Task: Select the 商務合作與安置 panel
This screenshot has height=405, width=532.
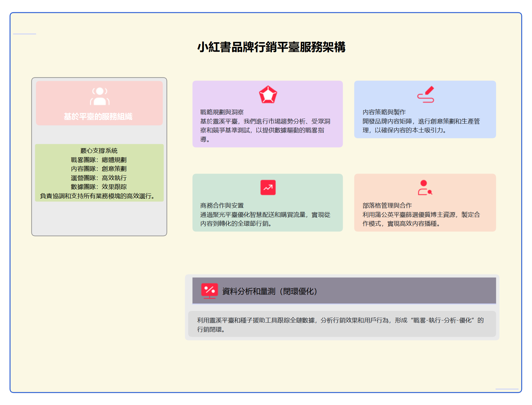Action: 267,203
